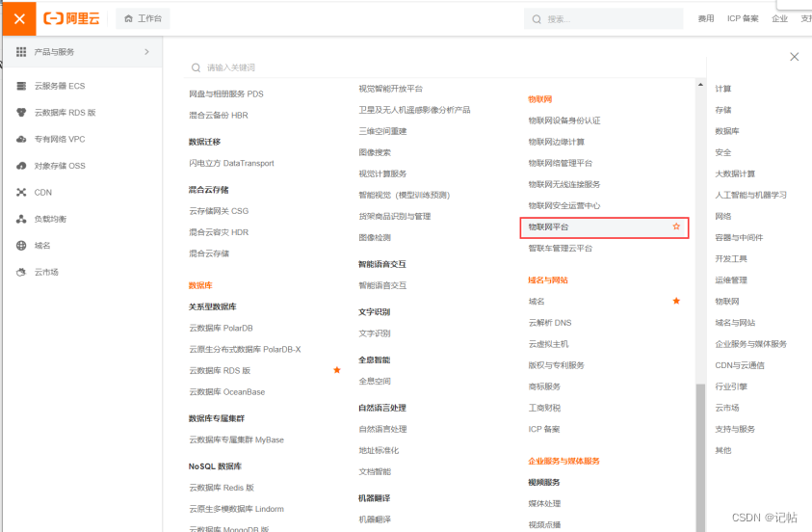The height and width of the screenshot is (532, 812).
Task: Focus the top 搜索 search field
Action: pyautogui.click(x=603, y=19)
